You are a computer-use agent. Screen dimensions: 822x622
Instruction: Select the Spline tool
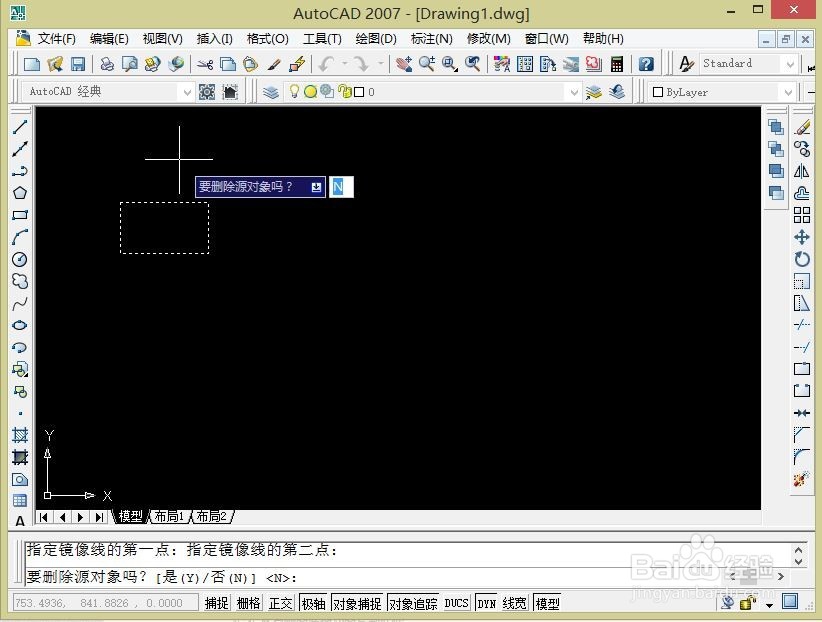pos(20,303)
